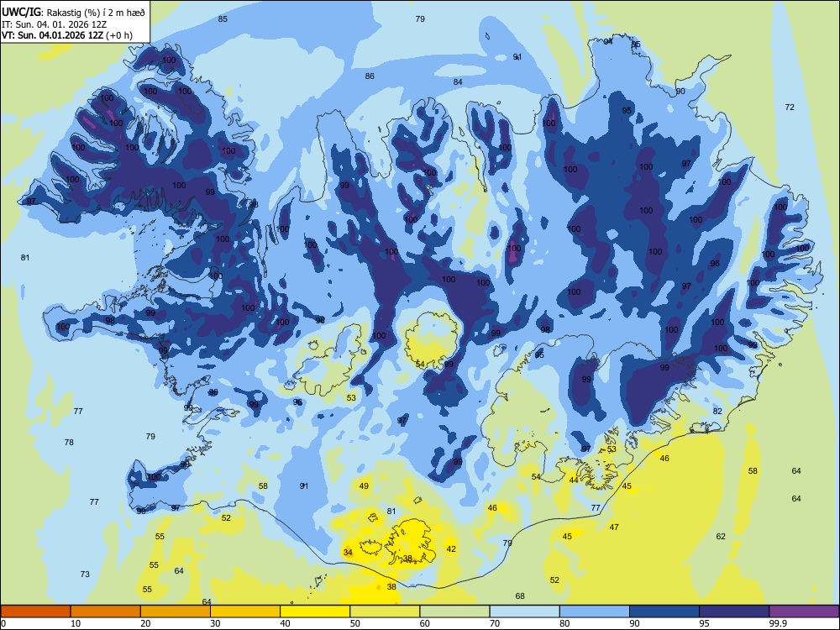Click the purple above-99.9 legend swatch
The height and width of the screenshot is (630, 840).
coord(804,612)
